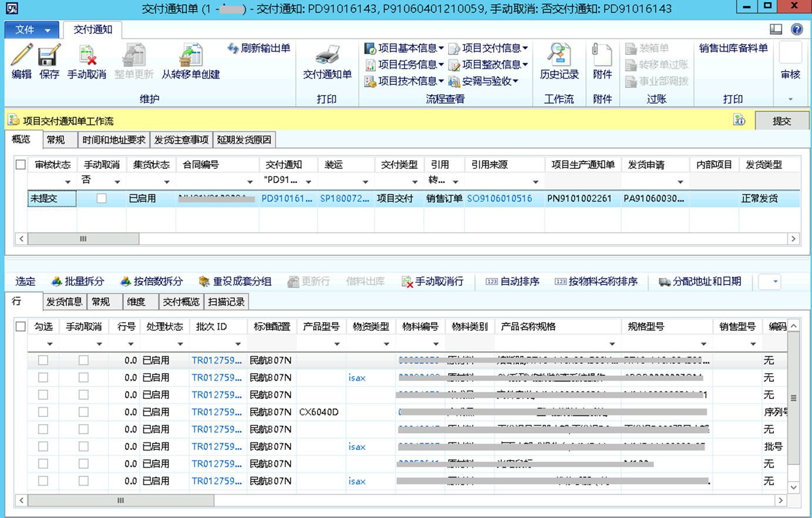Tick 勾选 checkbox in CX6040D row
Image resolution: width=812 pixels, height=518 pixels.
pos(43,412)
